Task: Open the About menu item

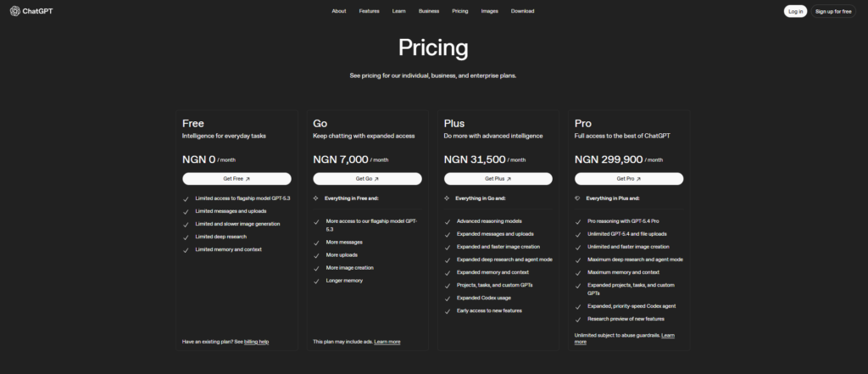Action: coord(339,11)
